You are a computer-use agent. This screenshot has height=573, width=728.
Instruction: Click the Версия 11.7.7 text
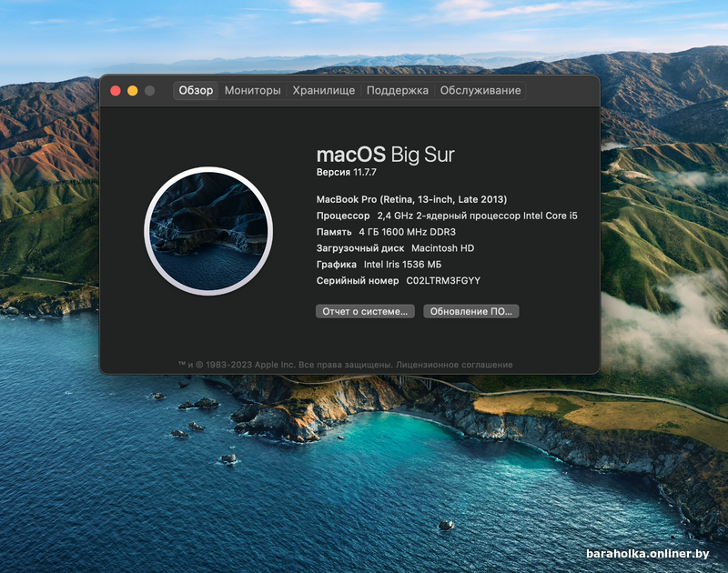[x=347, y=172]
